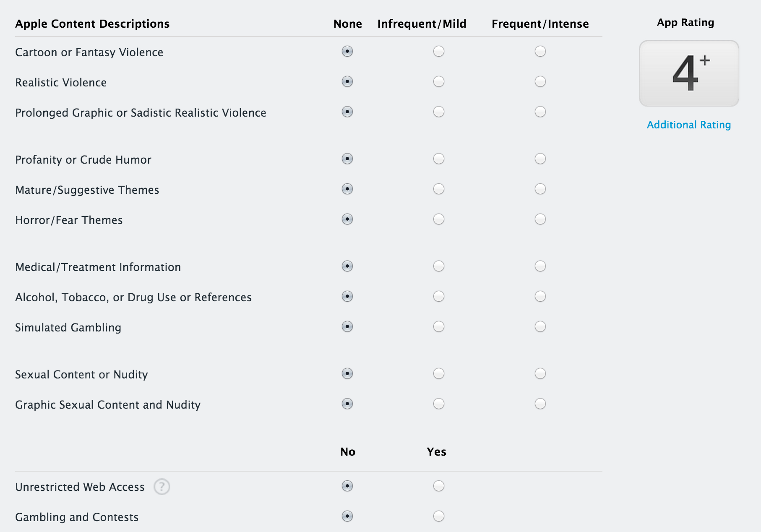
Task: Set Mature/Suggestive Themes to Frequent/Intense
Action: coord(540,189)
